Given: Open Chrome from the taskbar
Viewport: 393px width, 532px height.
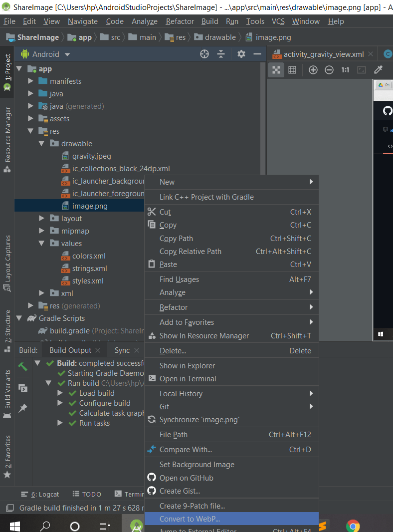Looking at the screenshot, I should [353, 526].
